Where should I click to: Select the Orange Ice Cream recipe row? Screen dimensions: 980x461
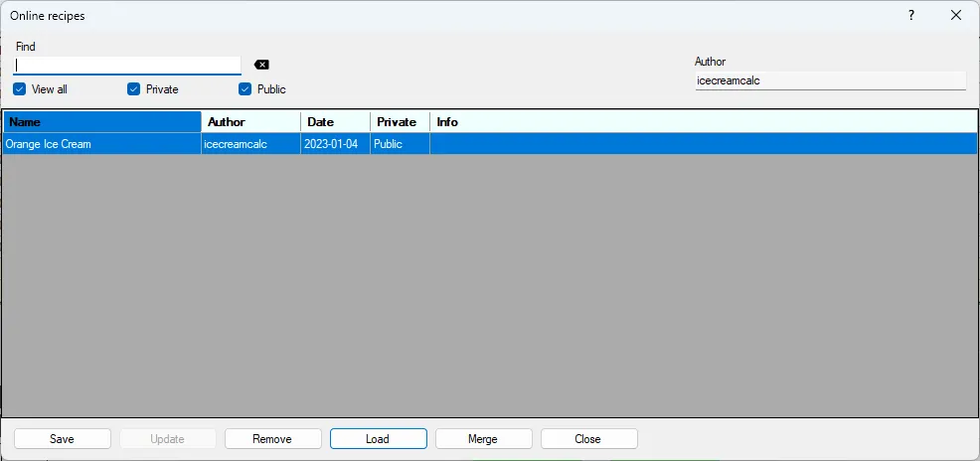click(x=489, y=144)
